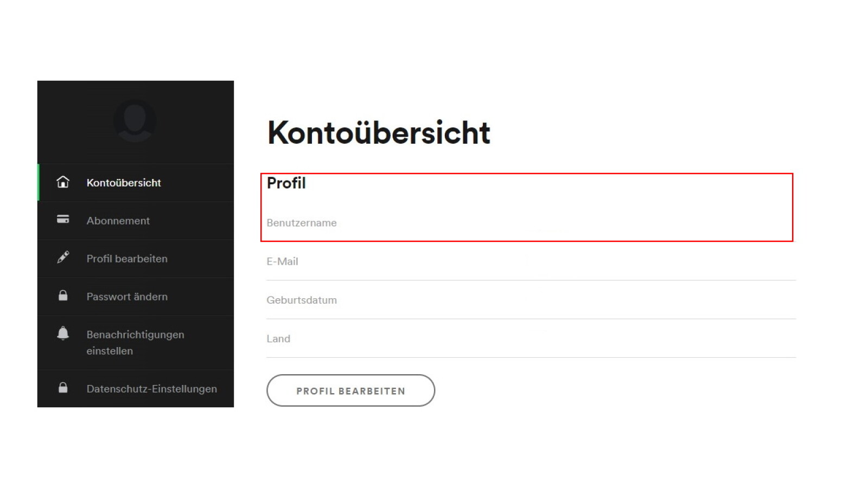
Task: Click the profile avatar in the sidebar
Action: click(x=135, y=120)
